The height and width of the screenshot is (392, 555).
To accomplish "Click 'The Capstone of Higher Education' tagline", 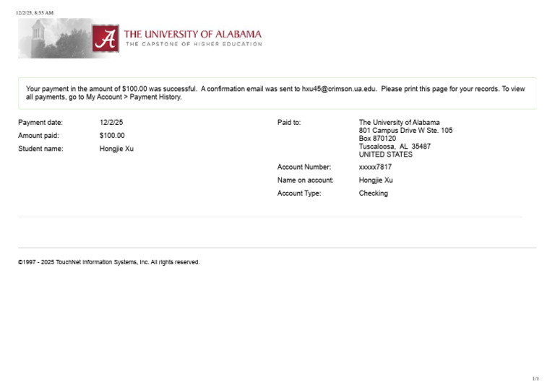I will pyautogui.click(x=194, y=44).
